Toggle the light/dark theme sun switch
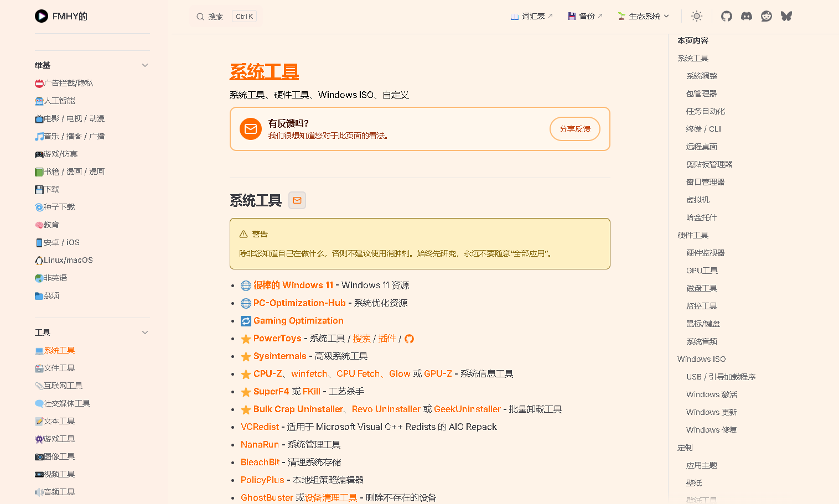 click(696, 16)
